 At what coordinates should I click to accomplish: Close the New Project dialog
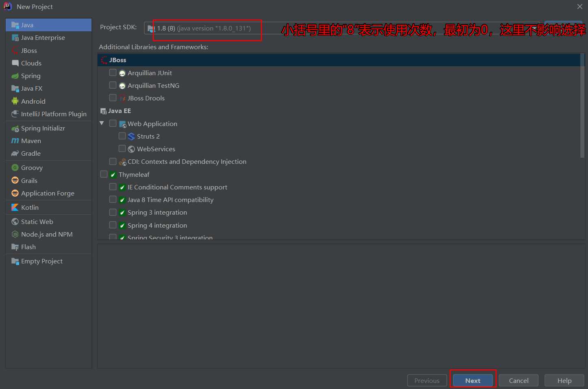click(x=580, y=7)
